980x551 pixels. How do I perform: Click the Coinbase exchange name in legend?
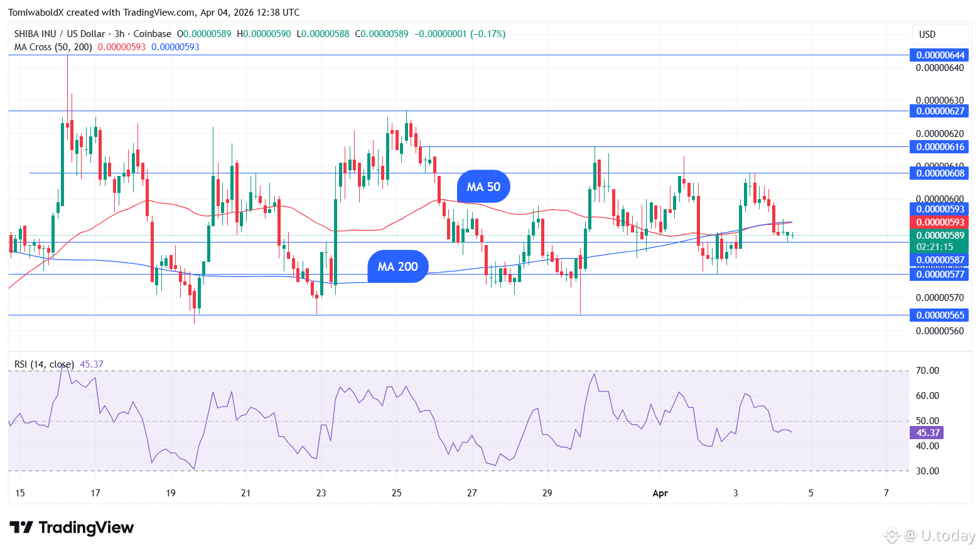[x=153, y=34]
